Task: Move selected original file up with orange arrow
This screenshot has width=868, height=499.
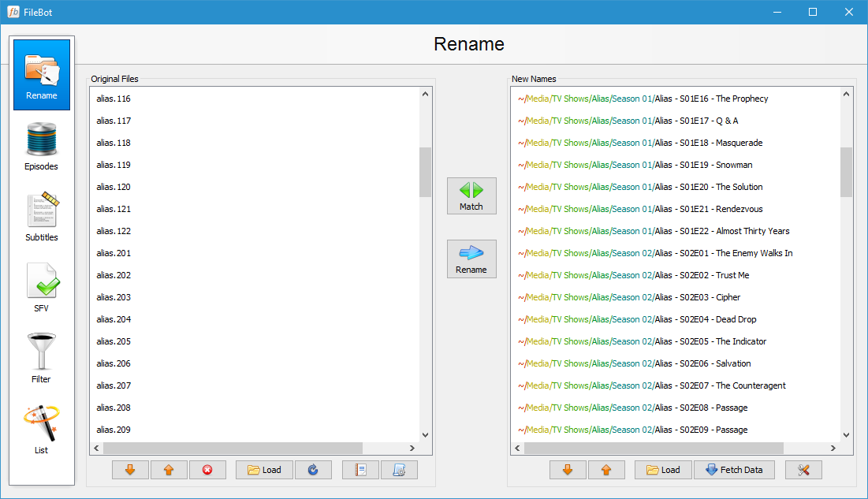Action: tap(169, 469)
